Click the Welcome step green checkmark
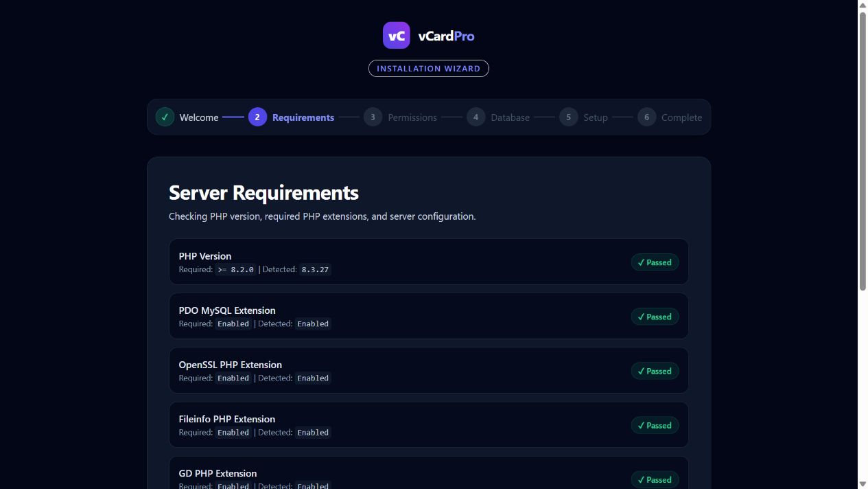This screenshot has height=489, width=868. coord(165,117)
